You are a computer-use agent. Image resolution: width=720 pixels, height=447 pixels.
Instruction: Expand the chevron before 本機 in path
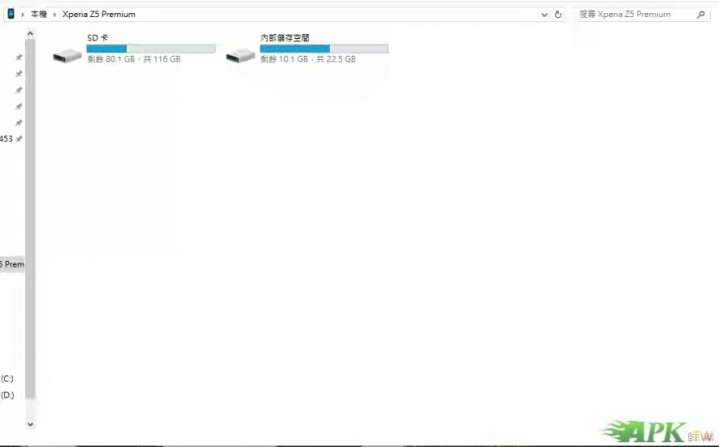click(x=22, y=15)
